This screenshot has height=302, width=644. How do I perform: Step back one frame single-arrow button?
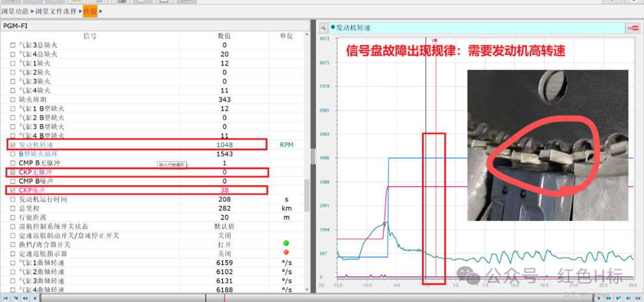pyautogui.click(x=35, y=298)
